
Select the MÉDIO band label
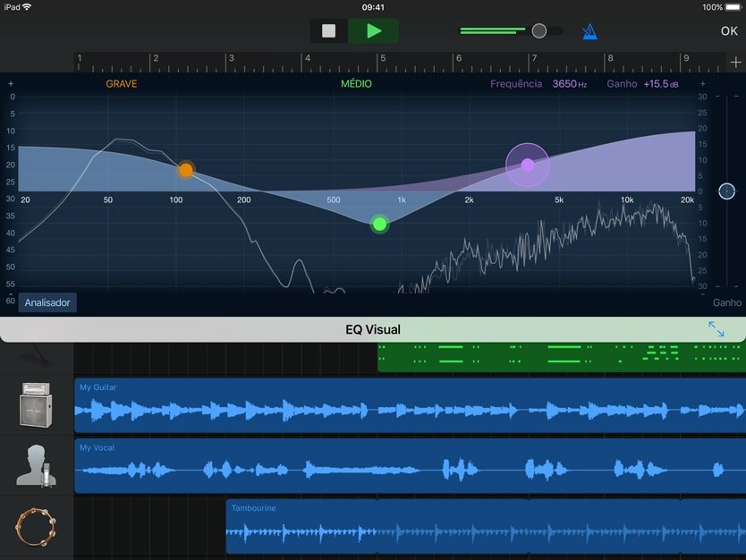tap(356, 84)
